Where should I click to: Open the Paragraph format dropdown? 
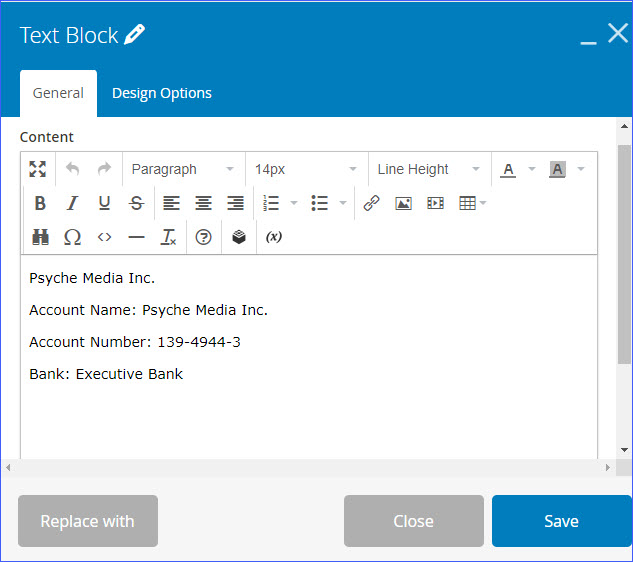pyautogui.click(x=184, y=169)
